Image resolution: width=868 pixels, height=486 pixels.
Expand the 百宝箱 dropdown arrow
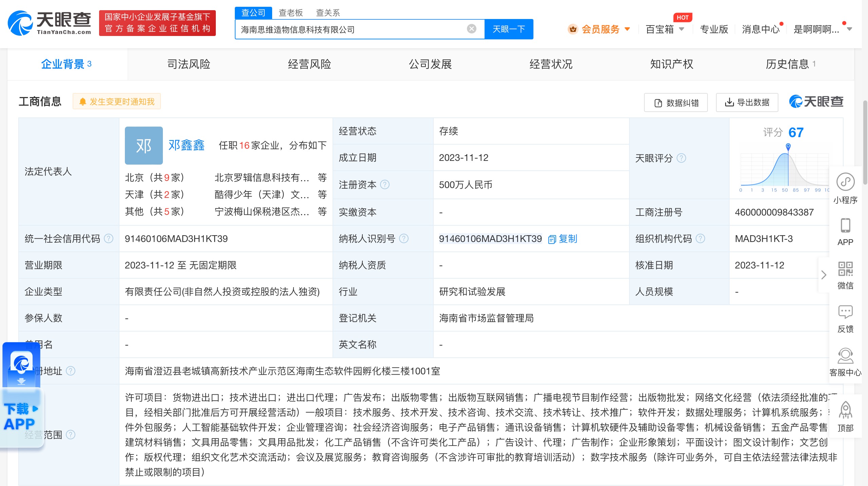point(681,29)
